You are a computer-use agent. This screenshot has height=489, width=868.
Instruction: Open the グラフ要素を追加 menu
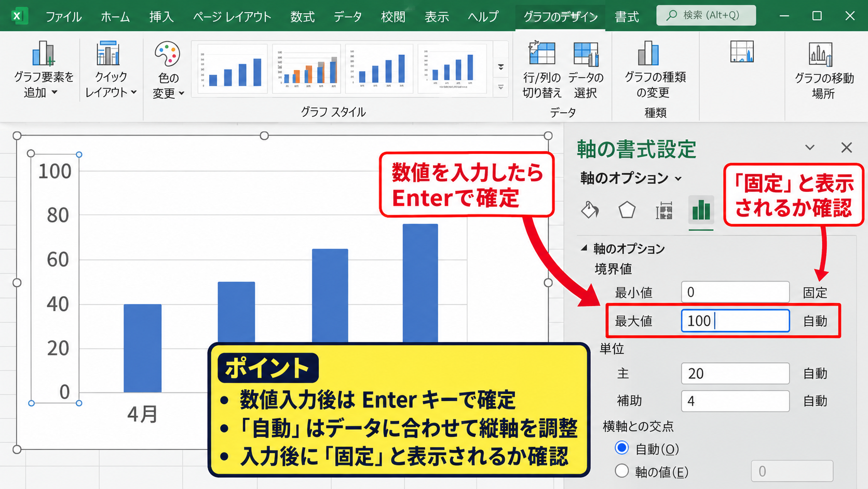click(x=44, y=70)
